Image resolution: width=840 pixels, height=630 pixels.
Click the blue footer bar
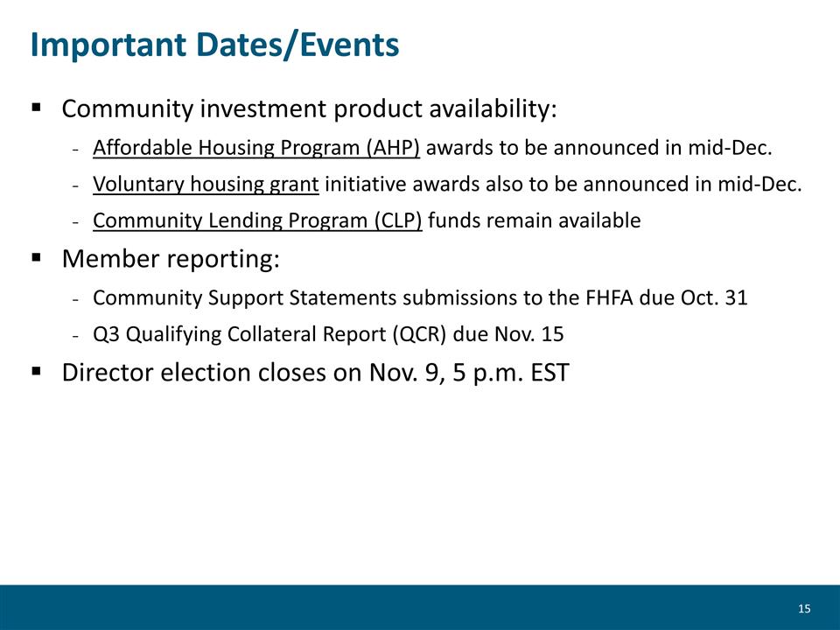tap(420, 607)
